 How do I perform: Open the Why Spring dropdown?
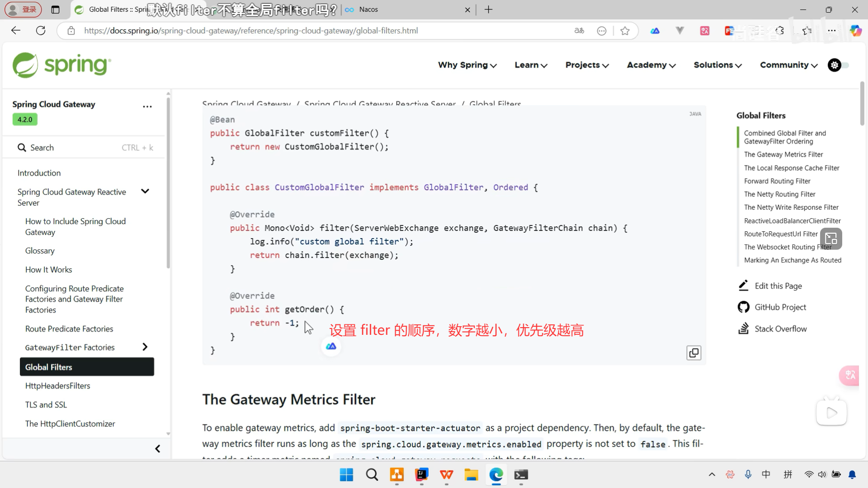pos(467,65)
